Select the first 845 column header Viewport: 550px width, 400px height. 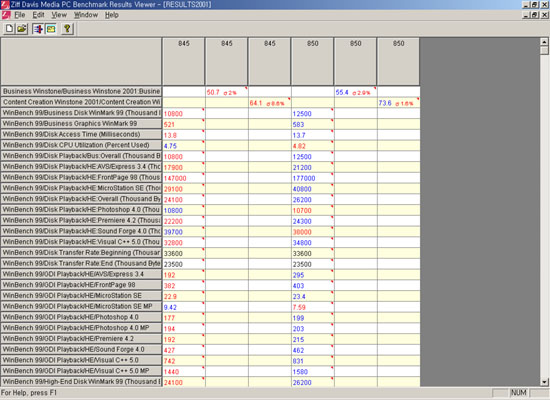[x=183, y=61]
